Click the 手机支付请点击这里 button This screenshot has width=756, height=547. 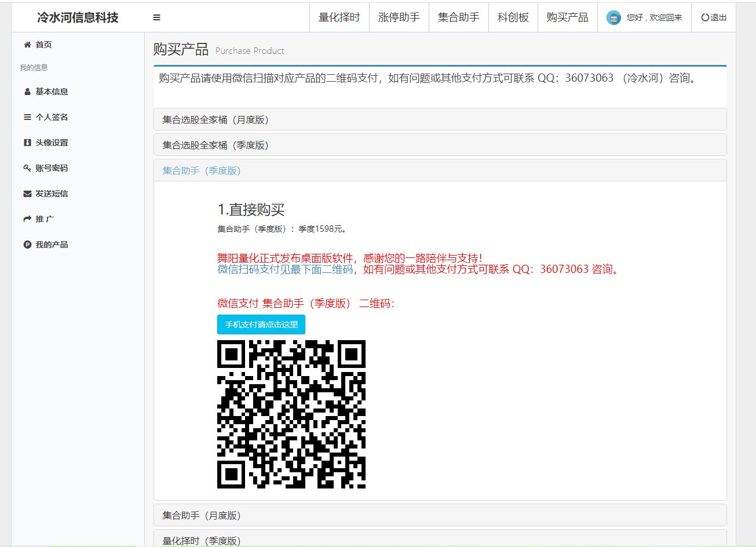click(261, 324)
